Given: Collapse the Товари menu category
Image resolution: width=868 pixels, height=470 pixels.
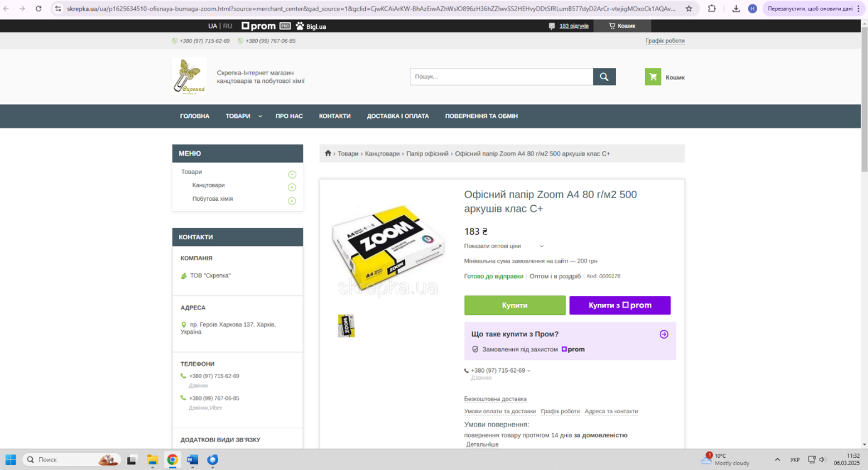Looking at the screenshot, I should 292,175.
